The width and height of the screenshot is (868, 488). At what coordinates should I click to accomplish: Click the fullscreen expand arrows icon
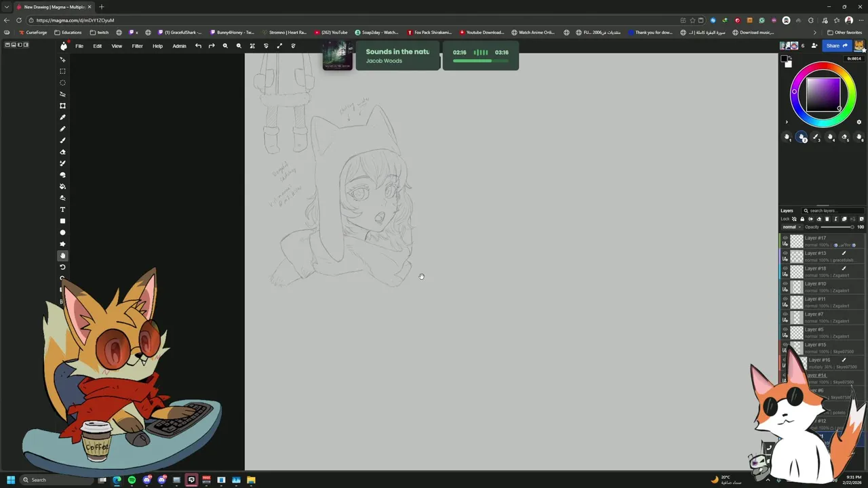pos(279,46)
